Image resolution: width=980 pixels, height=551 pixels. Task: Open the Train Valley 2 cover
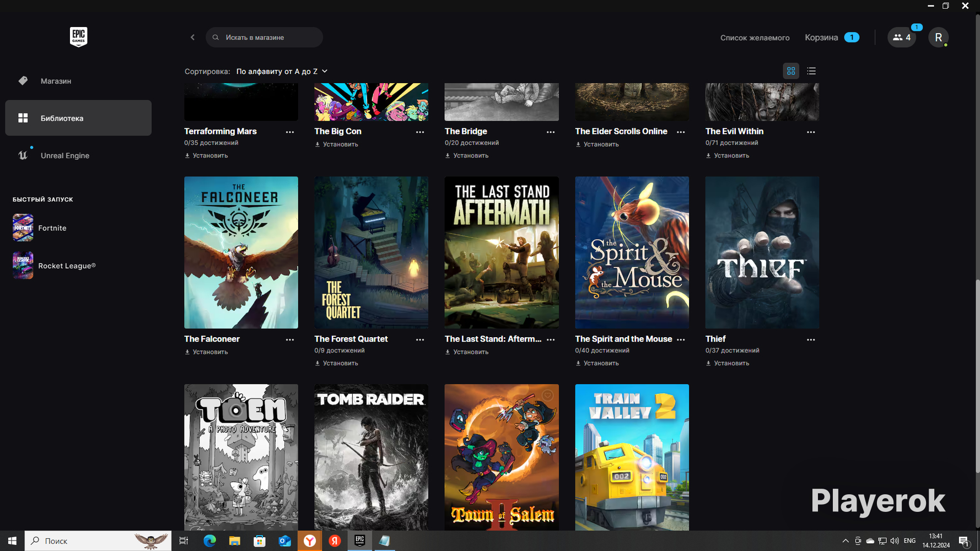point(632,457)
